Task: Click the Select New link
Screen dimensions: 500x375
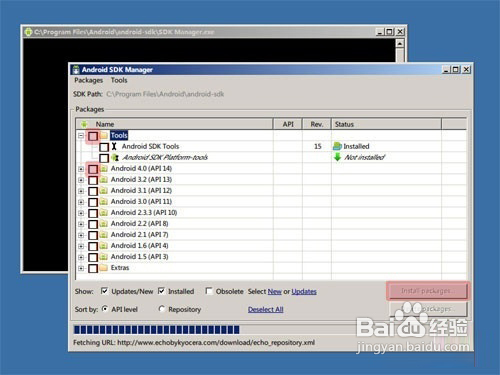Action: [x=275, y=291]
